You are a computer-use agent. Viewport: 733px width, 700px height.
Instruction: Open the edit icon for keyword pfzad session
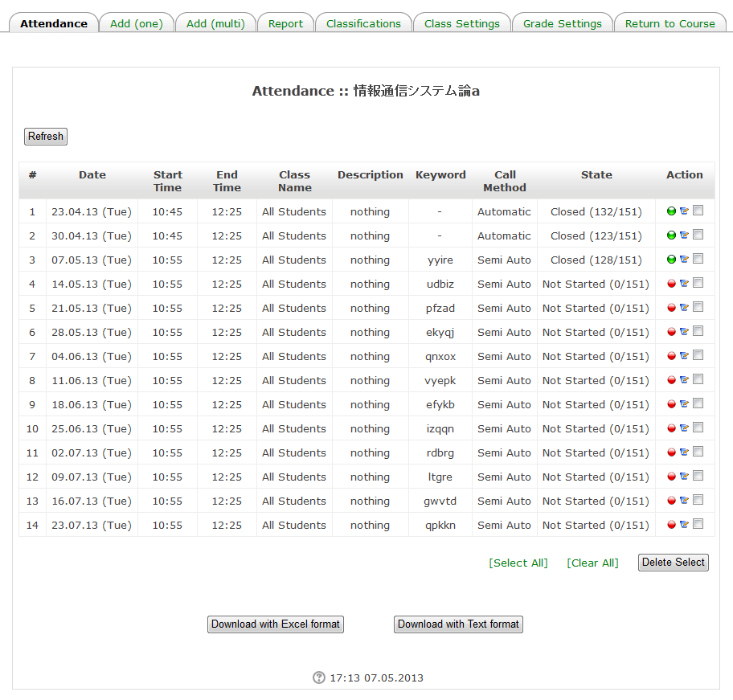click(684, 308)
